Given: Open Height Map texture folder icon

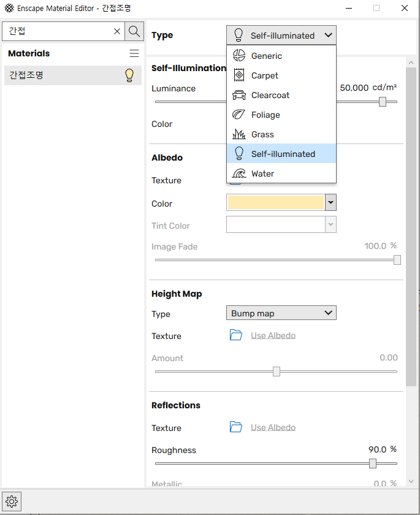Looking at the screenshot, I should click(x=236, y=335).
